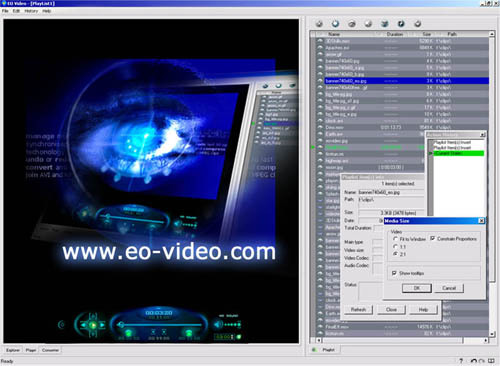Click the icon beside the Dino.mov playlist row
The width and height of the screenshot is (500, 366).
click(320, 127)
